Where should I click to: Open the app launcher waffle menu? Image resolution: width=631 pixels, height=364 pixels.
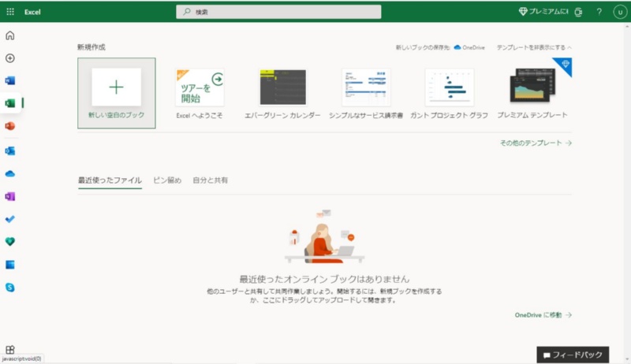click(10, 12)
